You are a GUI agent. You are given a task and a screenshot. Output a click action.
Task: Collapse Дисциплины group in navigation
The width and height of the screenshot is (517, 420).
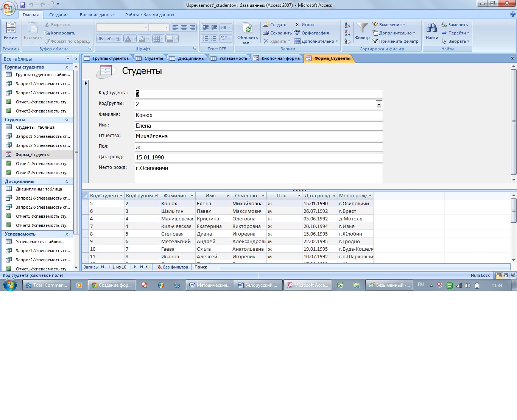click(67, 181)
